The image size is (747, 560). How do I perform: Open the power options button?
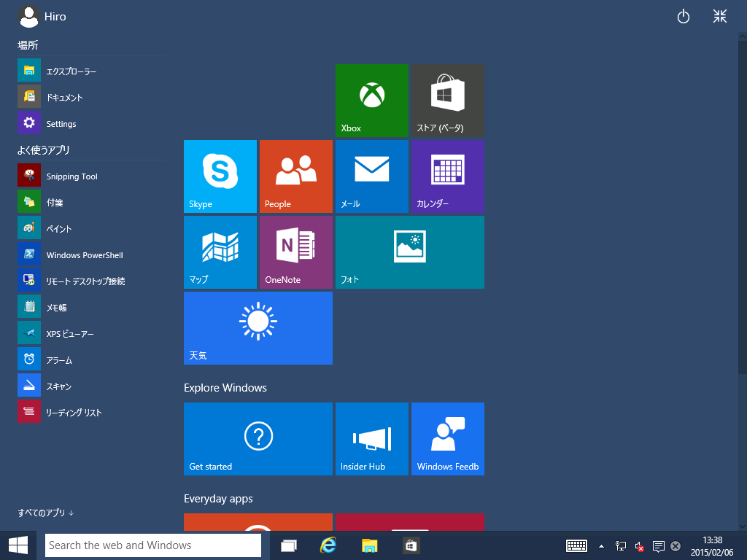(683, 17)
